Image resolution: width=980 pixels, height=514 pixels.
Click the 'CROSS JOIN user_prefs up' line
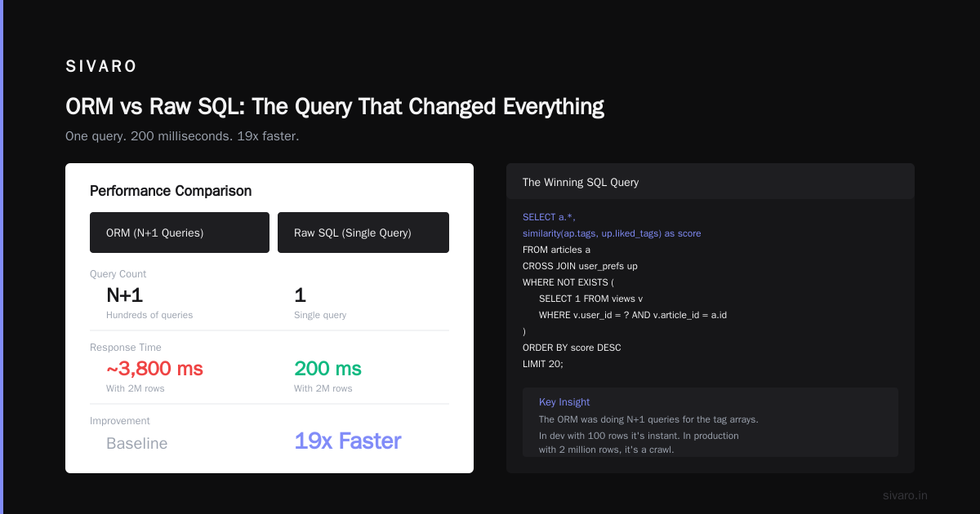pyautogui.click(x=580, y=266)
